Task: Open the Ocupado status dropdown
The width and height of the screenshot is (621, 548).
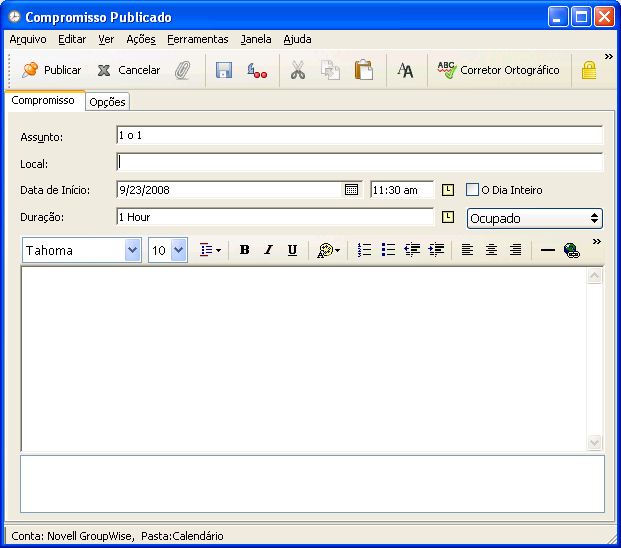Action: [535, 219]
